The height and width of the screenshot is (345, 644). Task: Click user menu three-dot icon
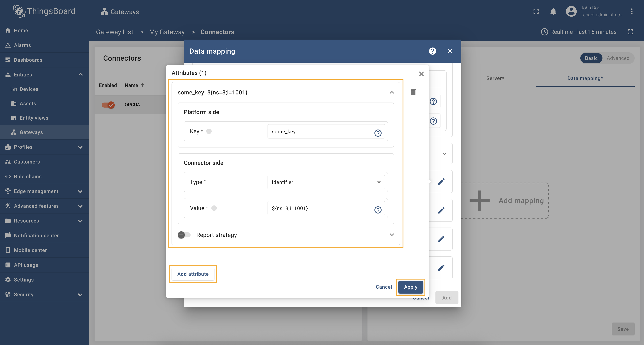[631, 12]
